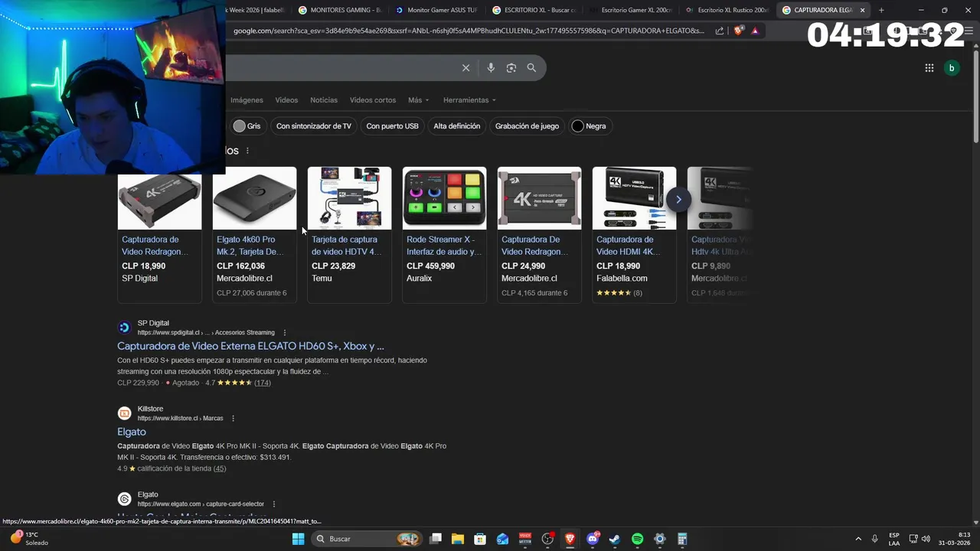Expand the 'Herramientas' dropdown
The image size is (980, 551).
click(469, 100)
